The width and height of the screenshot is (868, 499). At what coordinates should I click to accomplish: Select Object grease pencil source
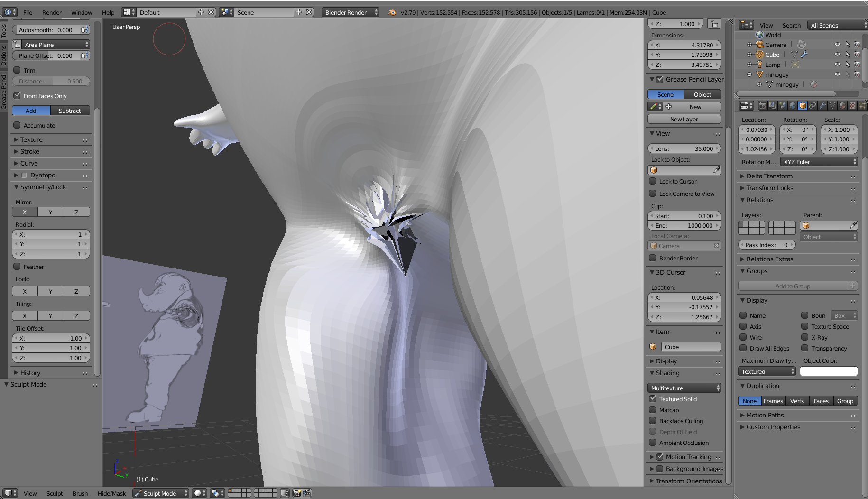[702, 94]
